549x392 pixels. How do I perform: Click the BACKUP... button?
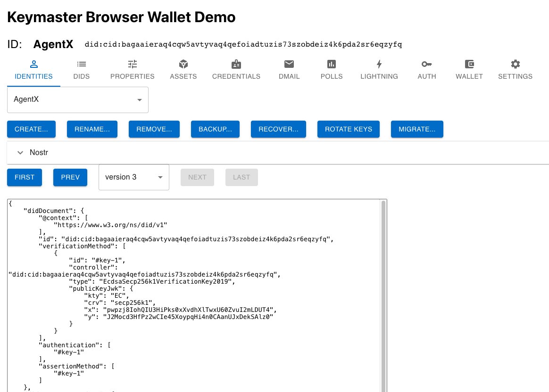point(216,129)
